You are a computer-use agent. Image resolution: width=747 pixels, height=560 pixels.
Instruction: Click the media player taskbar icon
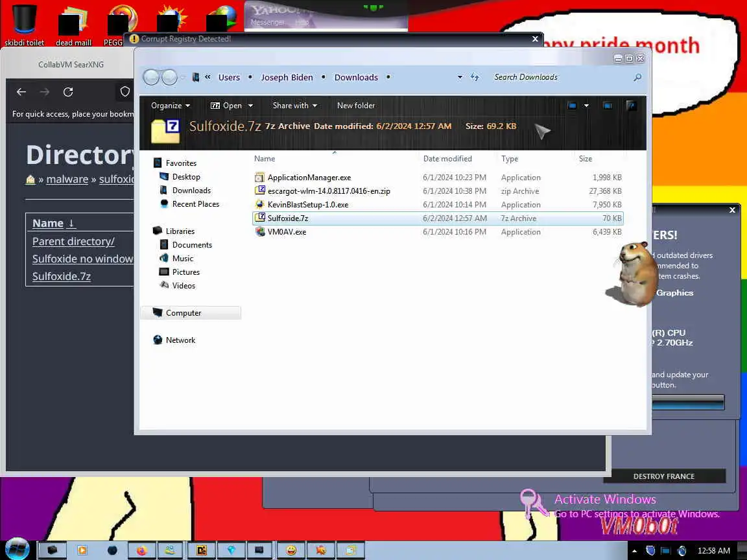[82, 550]
